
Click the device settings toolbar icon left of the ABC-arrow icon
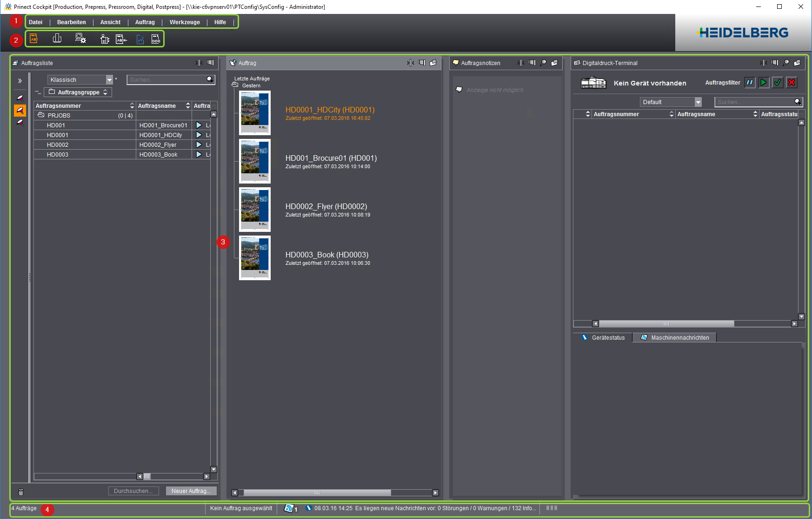(105, 39)
